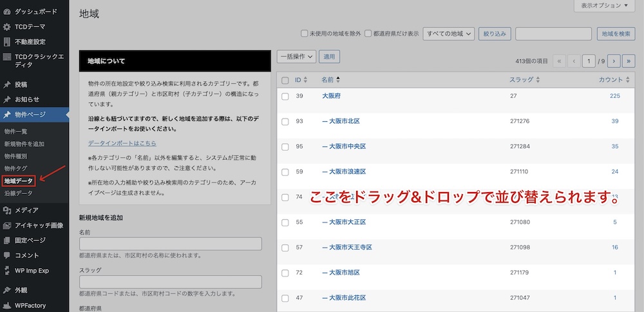Open 新規物件を追加 submenu item

[24, 144]
